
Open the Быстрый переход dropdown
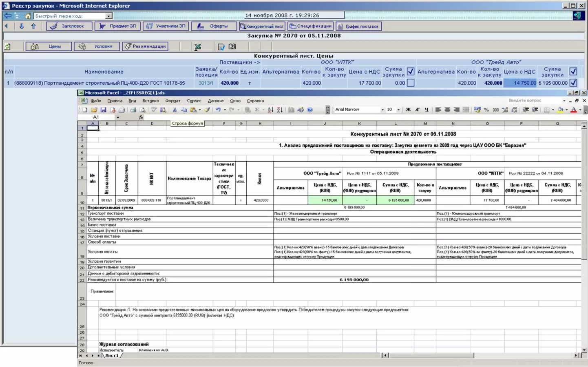pos(108,16)
